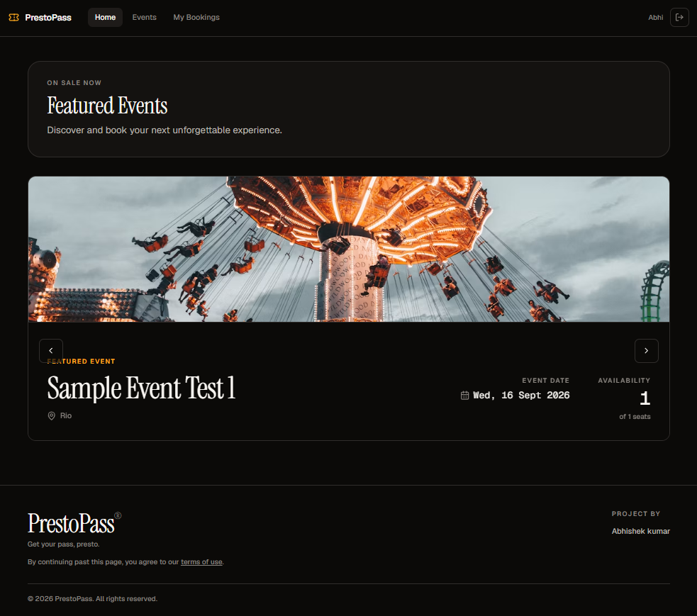697x616 pixels.
Task: Click the ON SALE NOW label
Action: pos(74,83)
